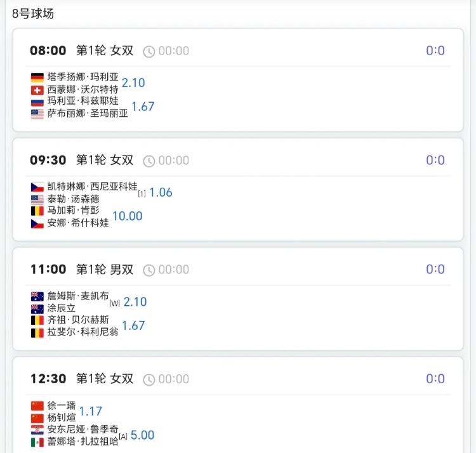
Task: Select the 1.06 odds for 西尼亚科娃 and 汤森德
Action: tap(161, 192)
